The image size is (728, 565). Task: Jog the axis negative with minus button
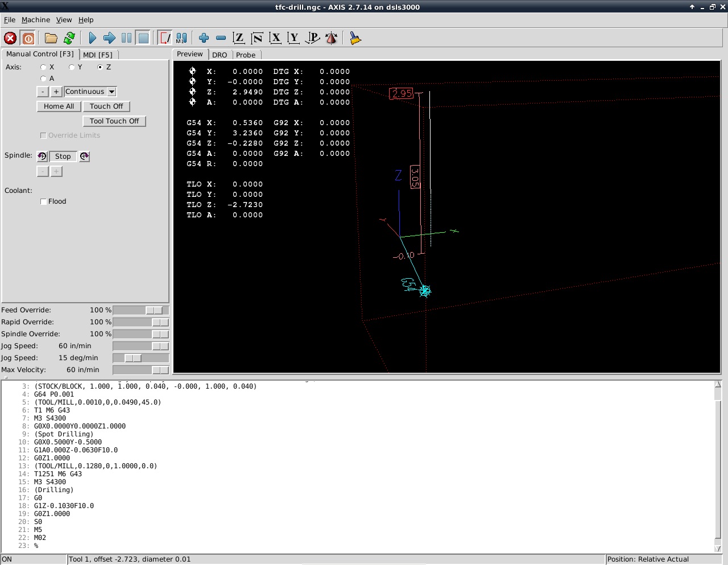(x=43, y=92)
